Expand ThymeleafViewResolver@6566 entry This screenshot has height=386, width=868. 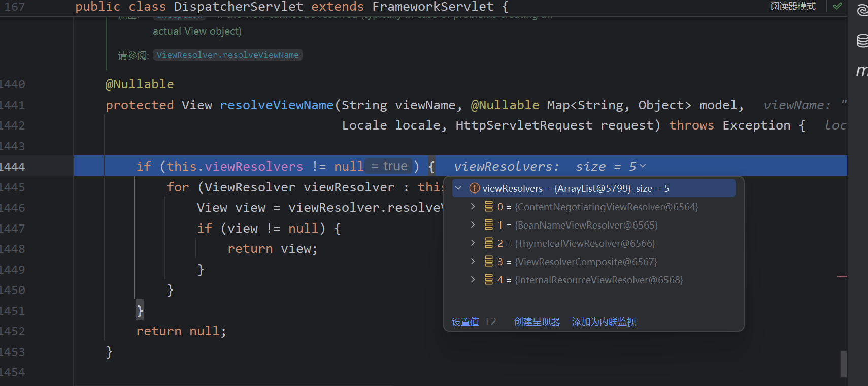473,243
